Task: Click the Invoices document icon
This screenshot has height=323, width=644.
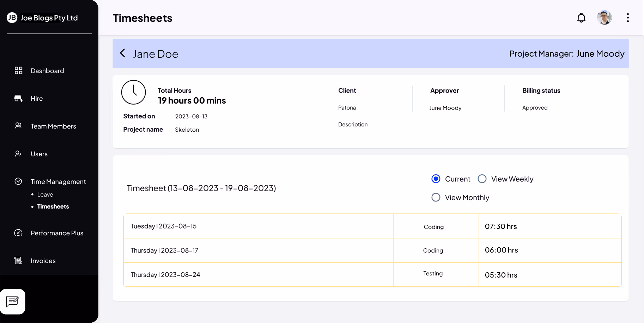Action: click(18, 261)
